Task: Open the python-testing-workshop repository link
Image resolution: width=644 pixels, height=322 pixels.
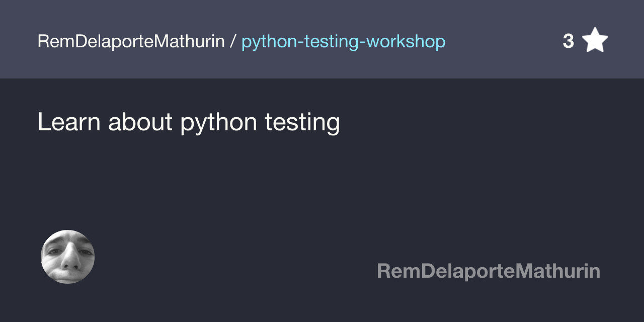Action: [x=343, y=42]
